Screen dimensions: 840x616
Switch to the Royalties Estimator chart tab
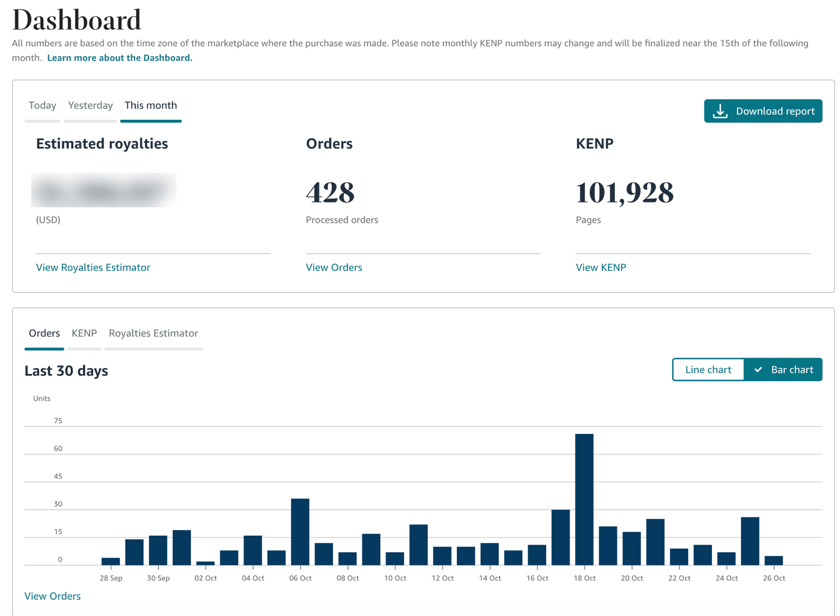click(153, 333)
